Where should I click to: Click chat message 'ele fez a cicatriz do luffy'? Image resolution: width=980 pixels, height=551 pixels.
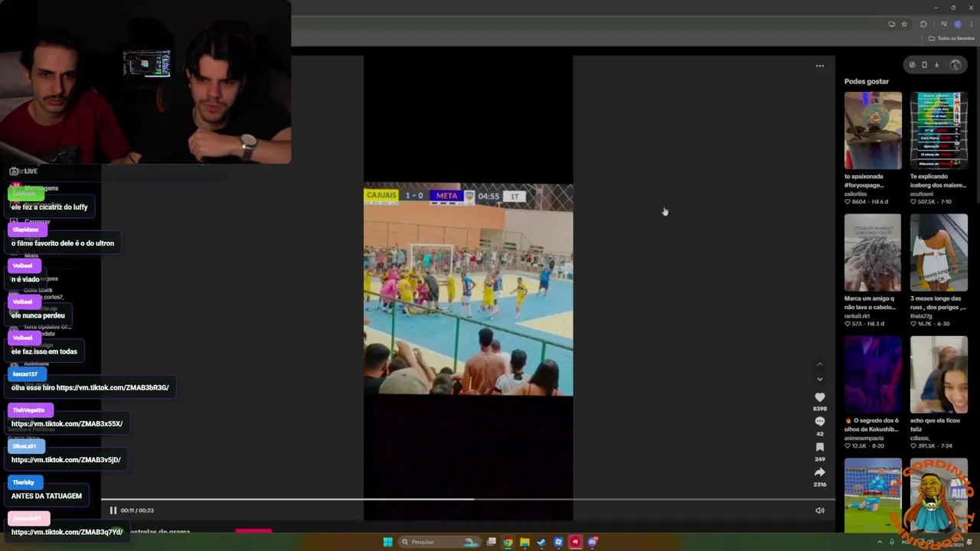click(50, 207)
